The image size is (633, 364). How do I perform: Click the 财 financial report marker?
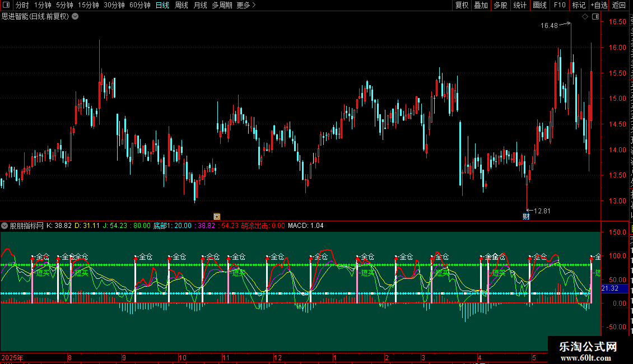pos(526,217)
